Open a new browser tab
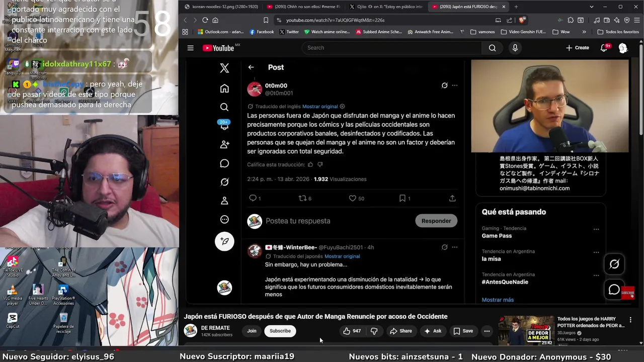Viewport: 644px width, 362px height. 516,7
